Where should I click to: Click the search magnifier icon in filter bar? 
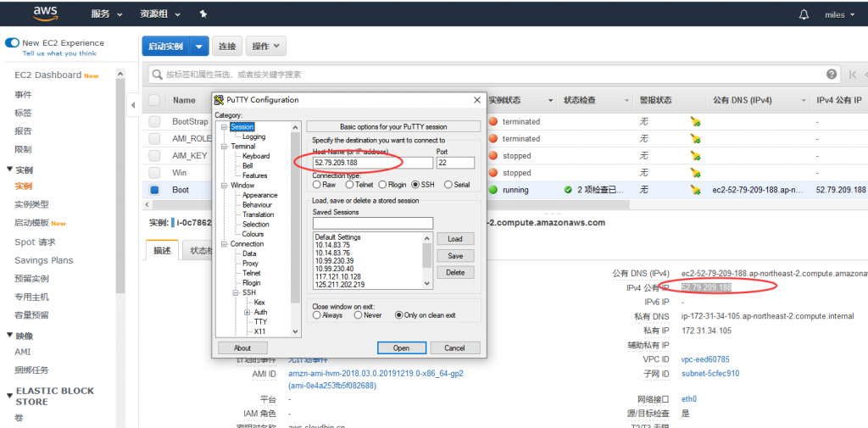click(157, 75)
